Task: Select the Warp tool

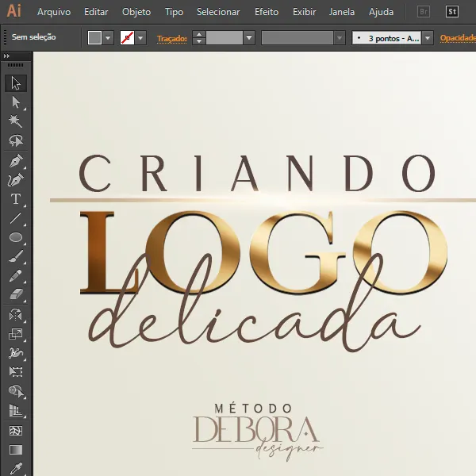Action: [x=16, y=353]
